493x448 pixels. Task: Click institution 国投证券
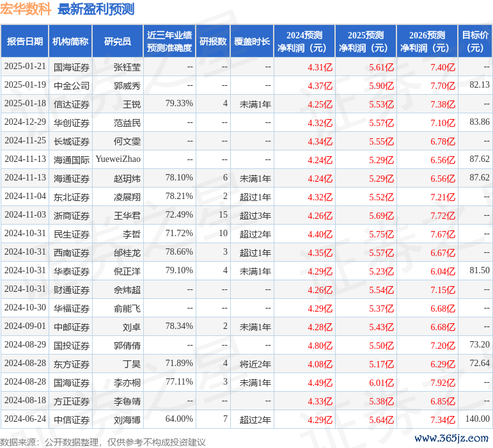point(72,346)
